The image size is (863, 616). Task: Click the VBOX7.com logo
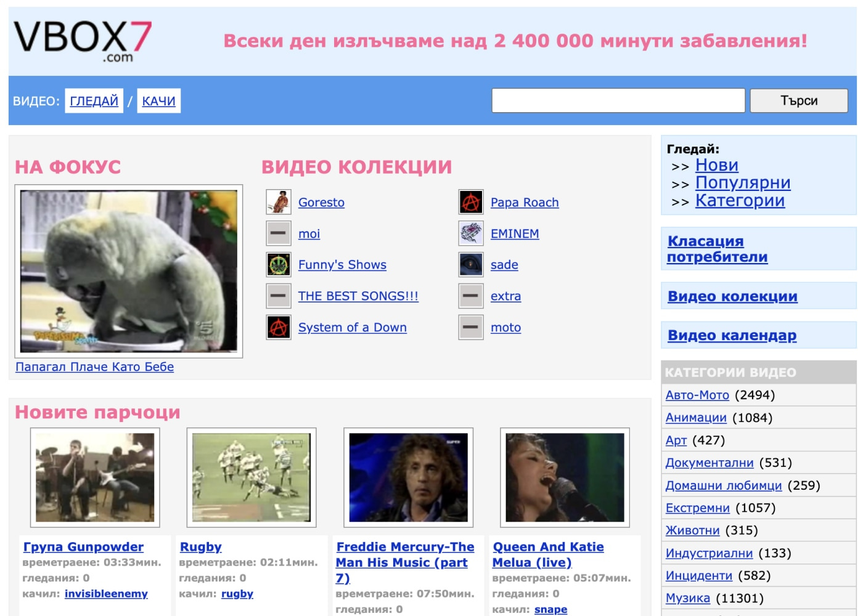click(x=83, y=41)
